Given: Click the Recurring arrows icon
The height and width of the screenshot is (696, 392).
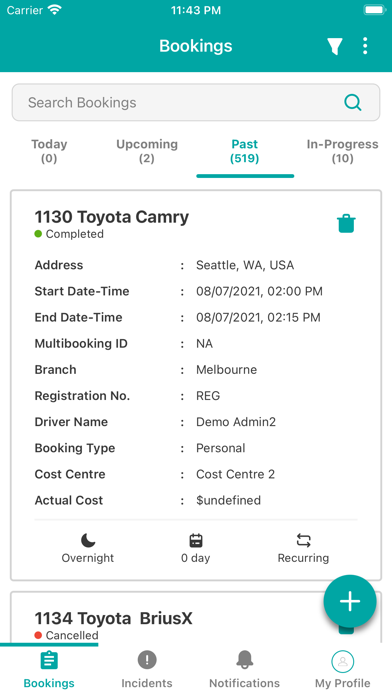Looking at the screenshot, I should point(303,540).
